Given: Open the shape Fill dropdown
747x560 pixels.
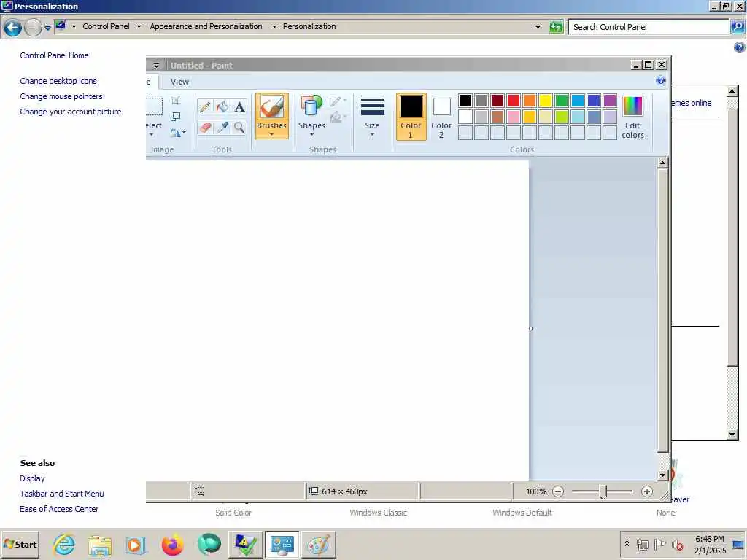Looking at the screenshot, I should (344, 116).
